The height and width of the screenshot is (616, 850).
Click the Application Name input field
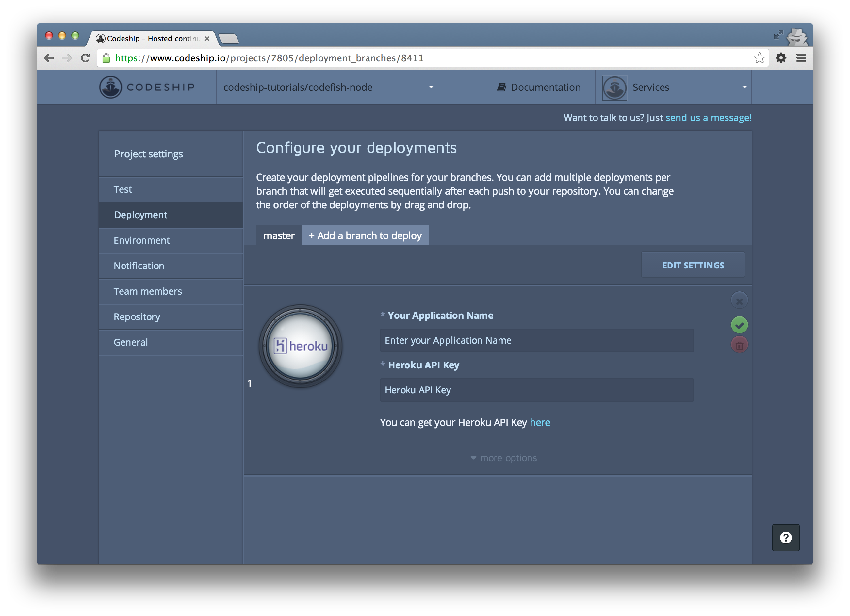tap(536, 340)
